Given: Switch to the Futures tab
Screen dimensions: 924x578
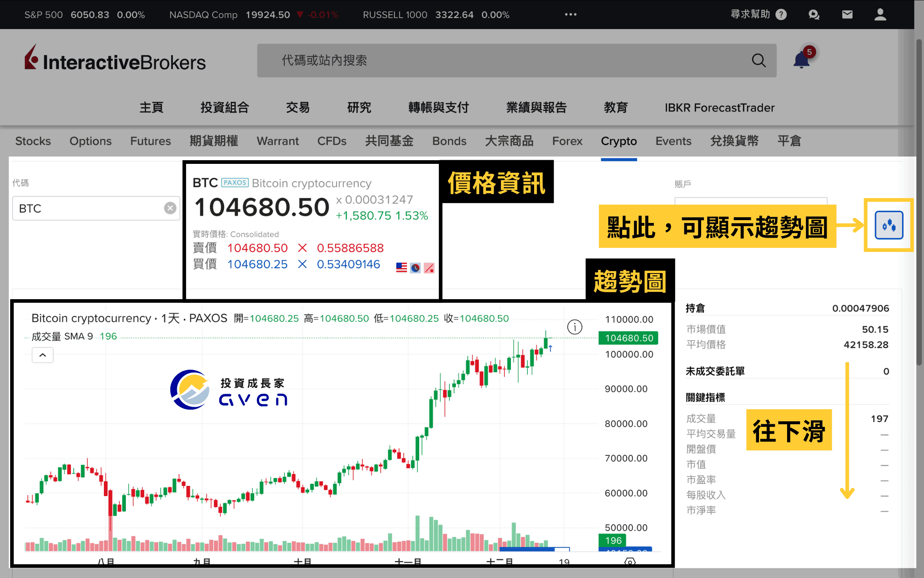Looking at the screenshot, I should point(150,141).
